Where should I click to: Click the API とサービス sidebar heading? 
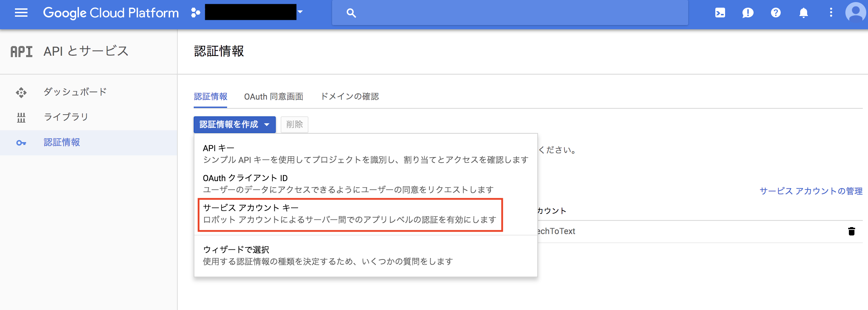[x=86, y=51]
